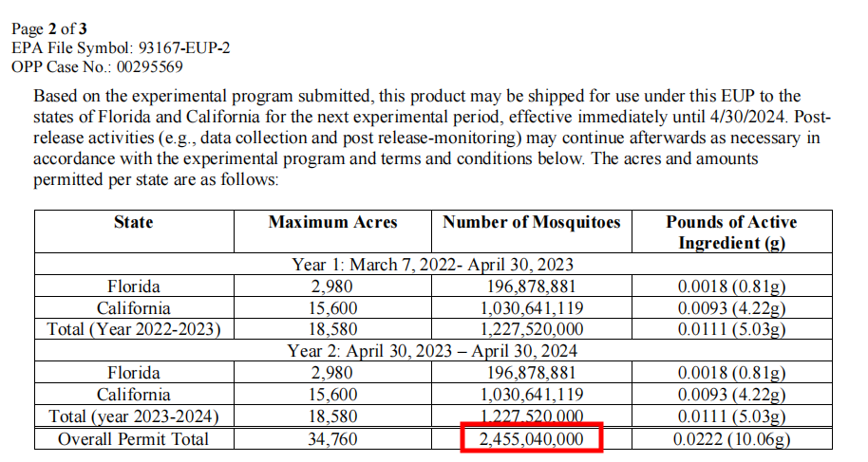Click Year 2 Florida 0.0018 (0.81g) cell

coord(730,373)
